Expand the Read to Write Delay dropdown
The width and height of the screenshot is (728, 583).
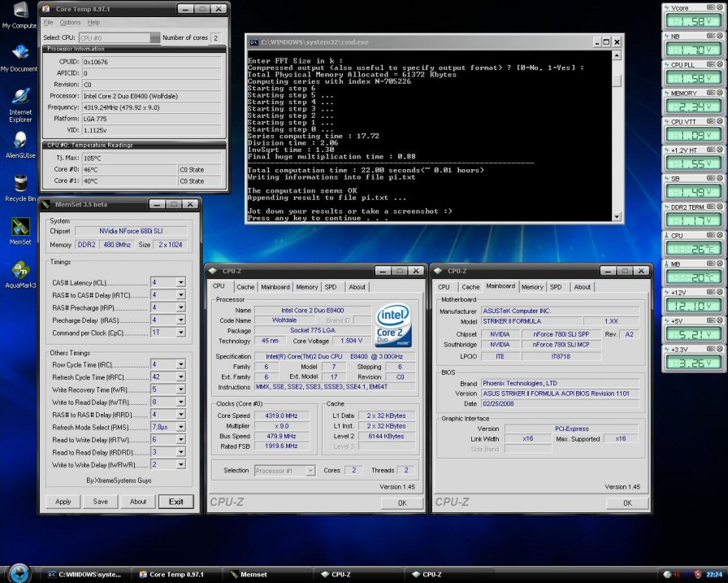pos(180,439)
